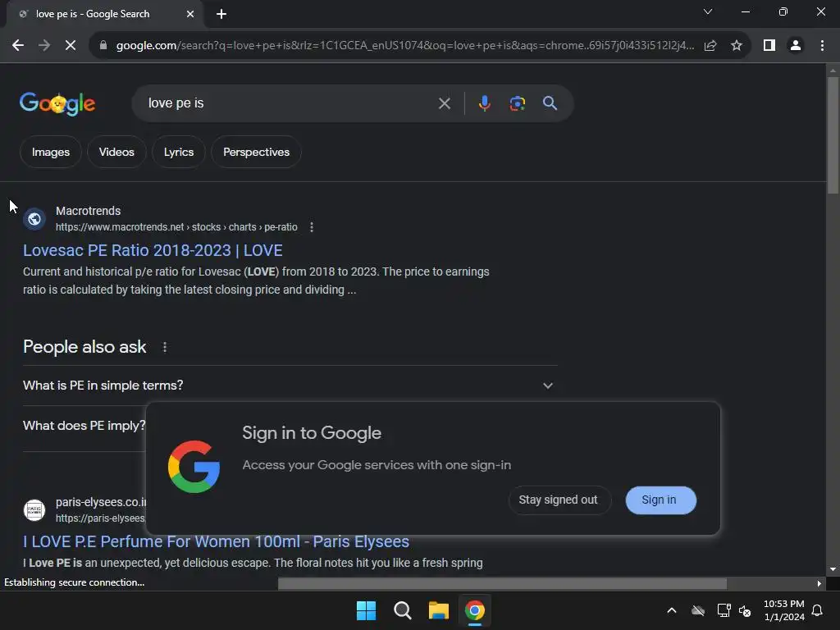The height and width of the screenshot is (630, 840).
Task: Open I LOVE P.E Perfume link
Action: (x=216, y=541)
